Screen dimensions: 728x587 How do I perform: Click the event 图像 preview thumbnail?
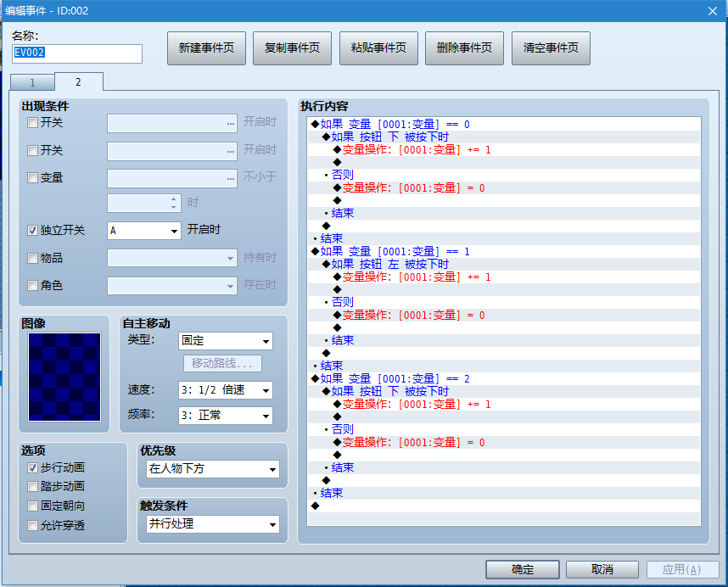[64, 377]
